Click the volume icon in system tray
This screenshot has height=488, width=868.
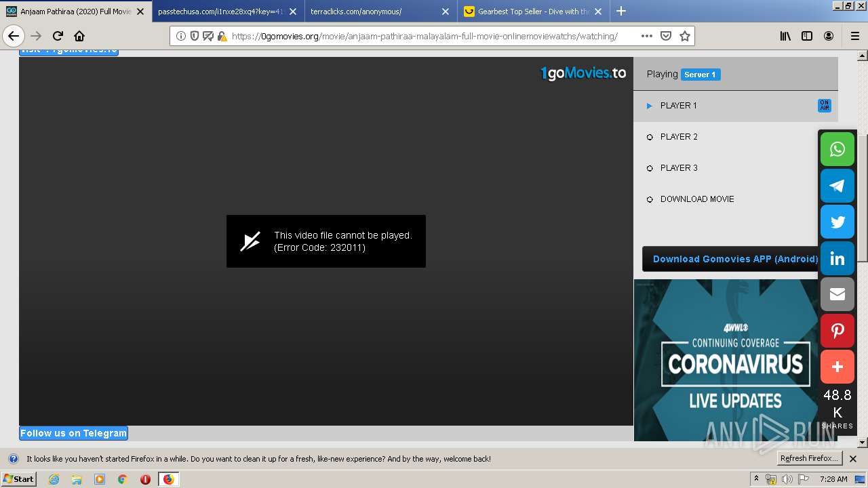tap(787, 479)
